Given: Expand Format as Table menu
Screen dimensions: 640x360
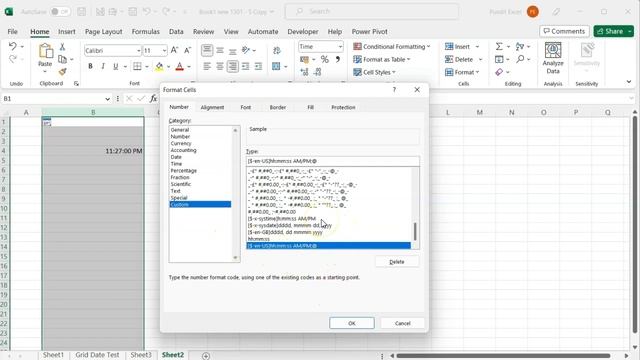Looking at the screenshot, I should [382, 59].
